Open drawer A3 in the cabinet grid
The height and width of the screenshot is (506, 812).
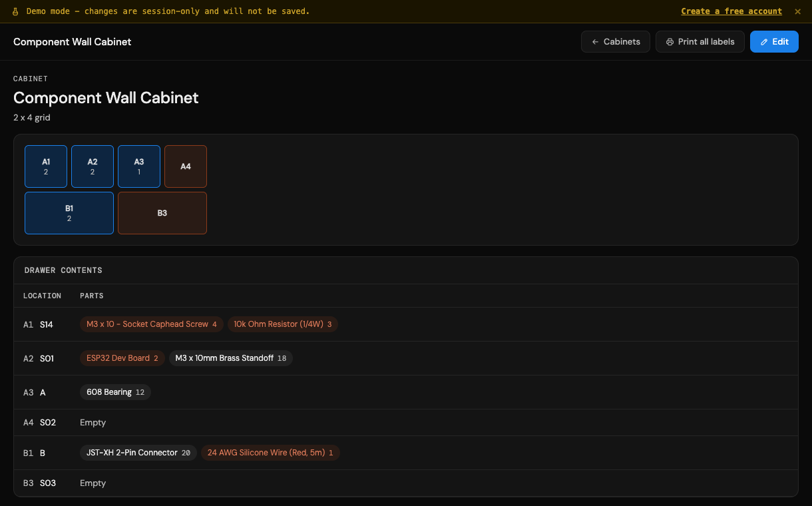[x=139, y=166]
